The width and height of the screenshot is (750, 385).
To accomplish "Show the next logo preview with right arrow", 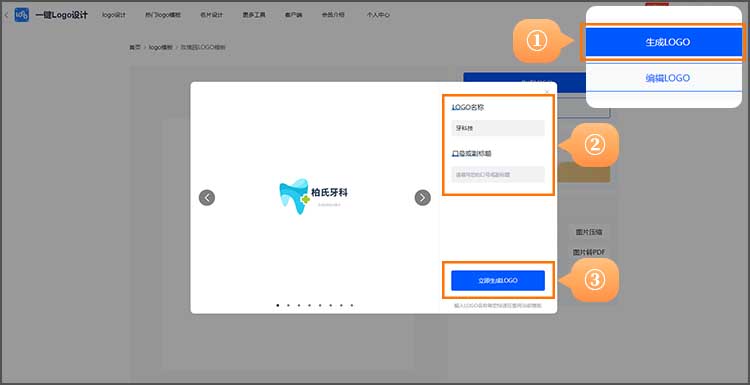I will coord(422,198).
